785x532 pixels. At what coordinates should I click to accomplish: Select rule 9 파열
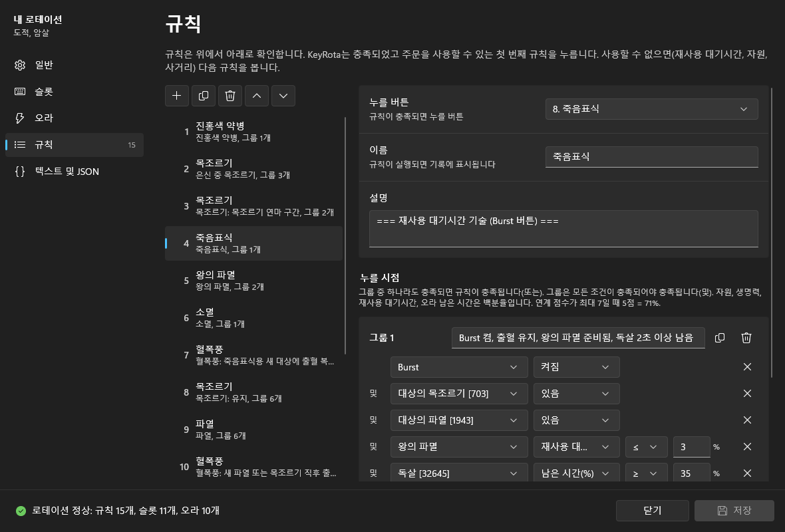(x=254, y=430)
